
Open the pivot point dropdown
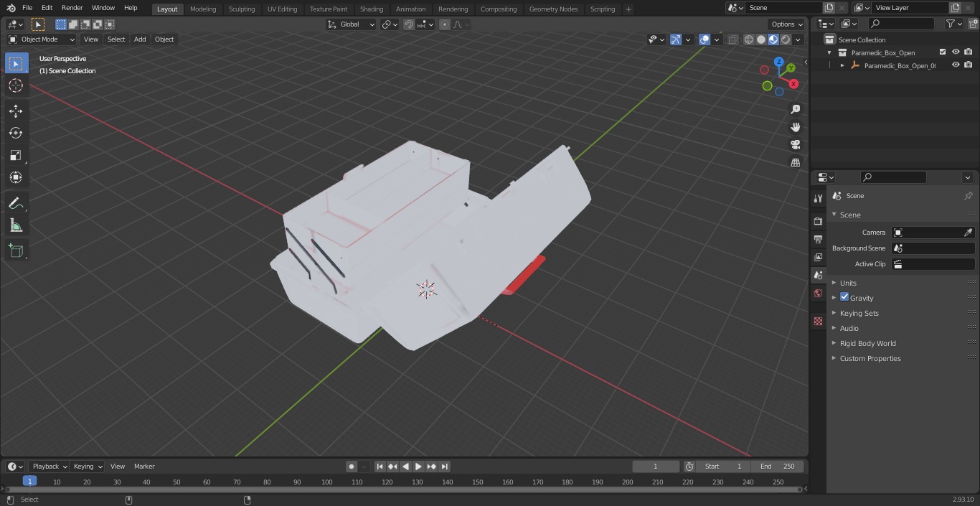point(390,24)
